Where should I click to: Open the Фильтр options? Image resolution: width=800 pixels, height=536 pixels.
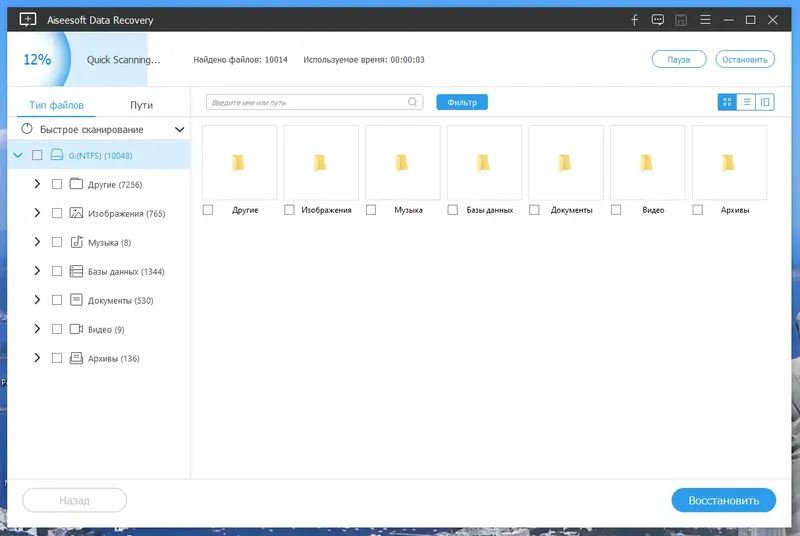(462, 102)
